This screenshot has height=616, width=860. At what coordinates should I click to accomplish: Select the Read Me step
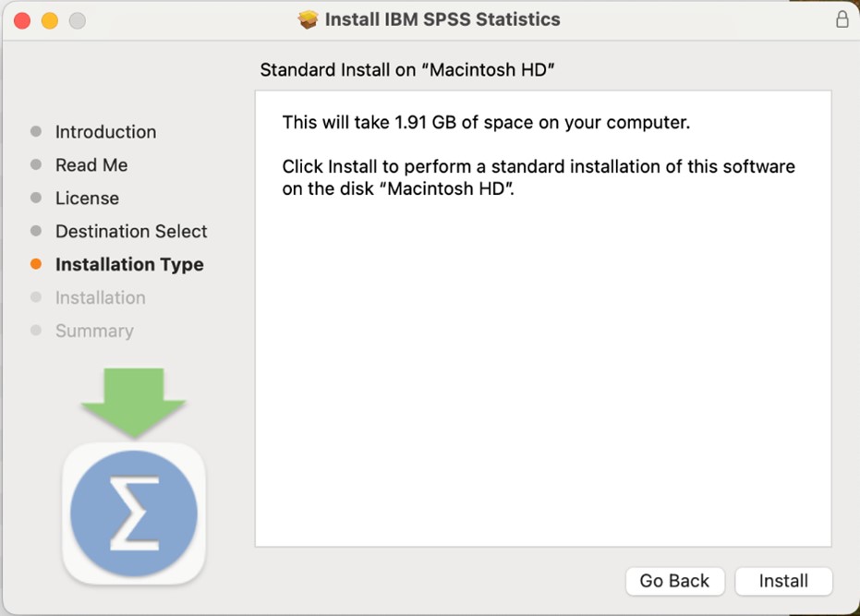point(91,165)
